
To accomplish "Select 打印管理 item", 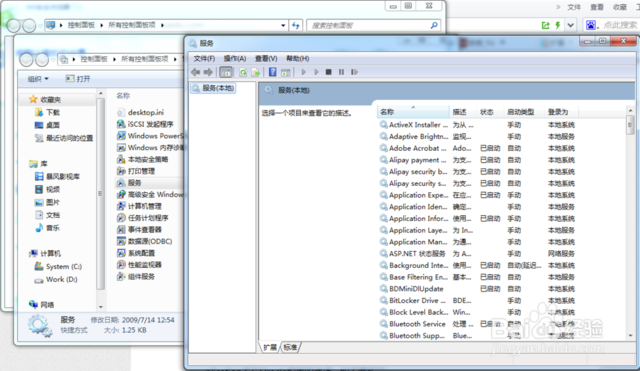I will [136, 171].
